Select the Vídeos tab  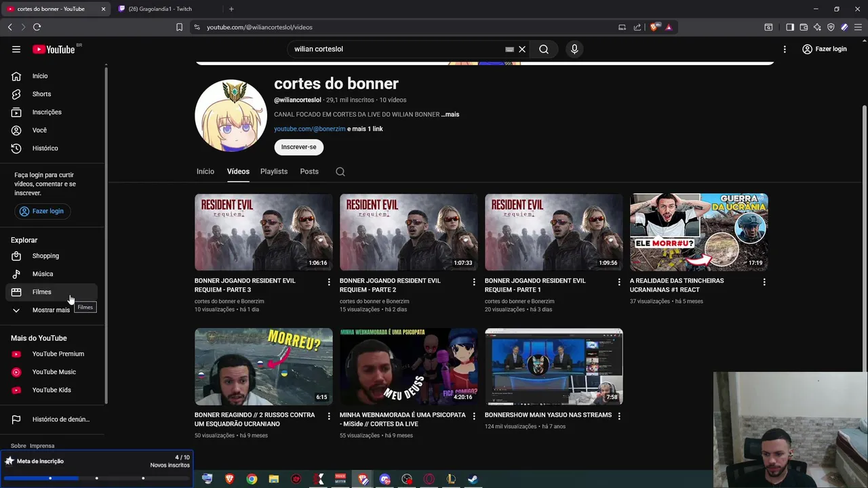238,171
